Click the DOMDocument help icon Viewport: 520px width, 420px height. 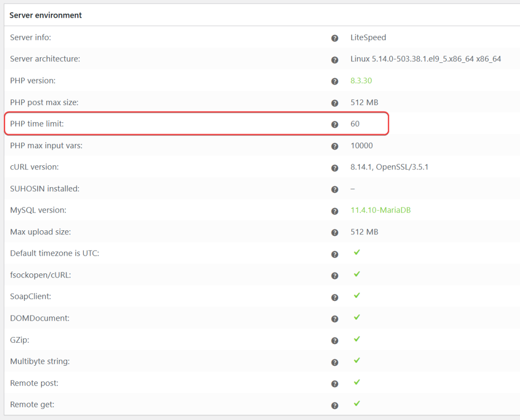pyautogui.click(x=335, y=319)
